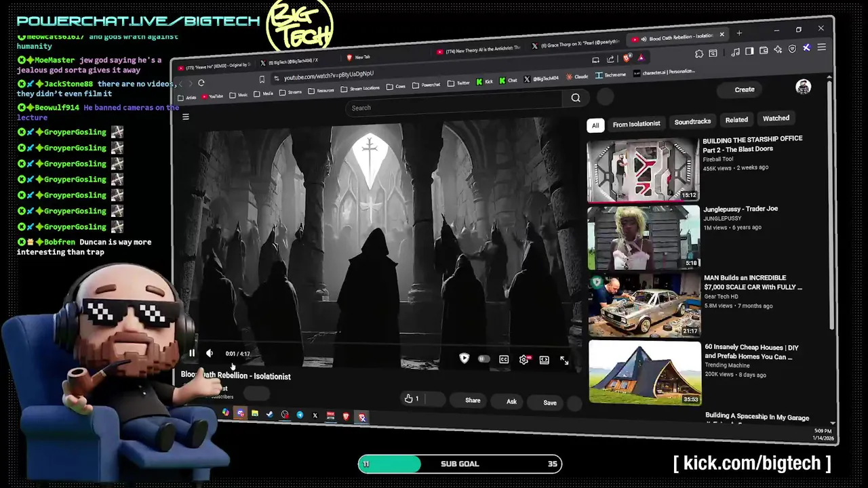
Task: Switch to the Grace Thorp on X tab
Action: pos(575,43)
